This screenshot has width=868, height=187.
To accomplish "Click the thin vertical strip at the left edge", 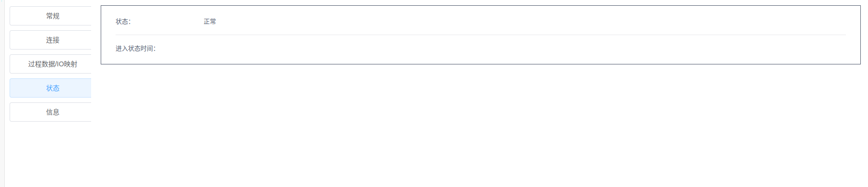I will (x=2, y=93).
